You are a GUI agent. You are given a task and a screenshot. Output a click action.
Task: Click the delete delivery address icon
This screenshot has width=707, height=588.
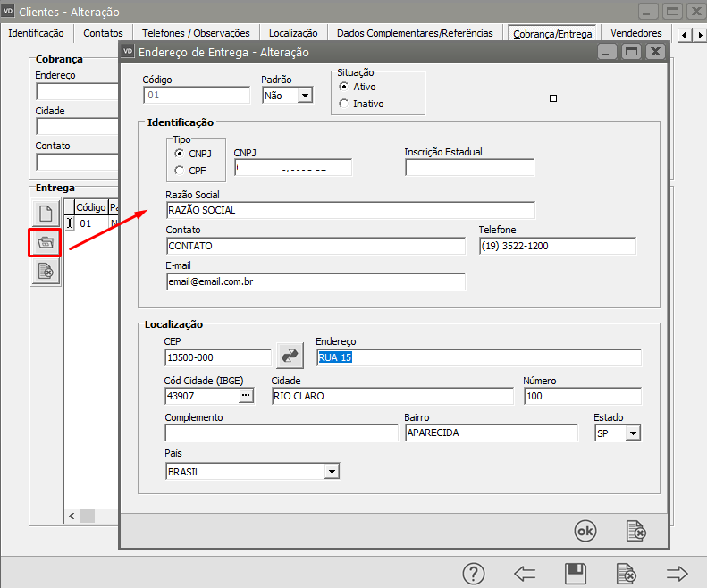[46, 271]
